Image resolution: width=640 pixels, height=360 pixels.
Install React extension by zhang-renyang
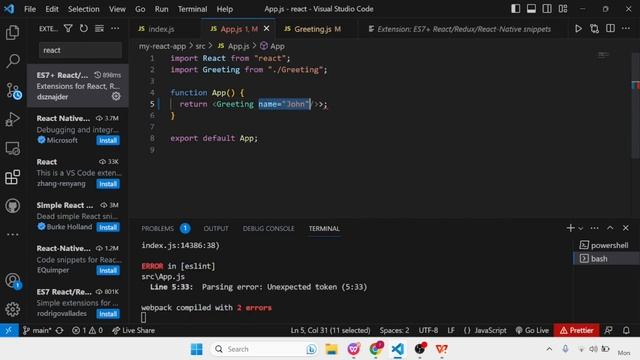coord(108,184)
